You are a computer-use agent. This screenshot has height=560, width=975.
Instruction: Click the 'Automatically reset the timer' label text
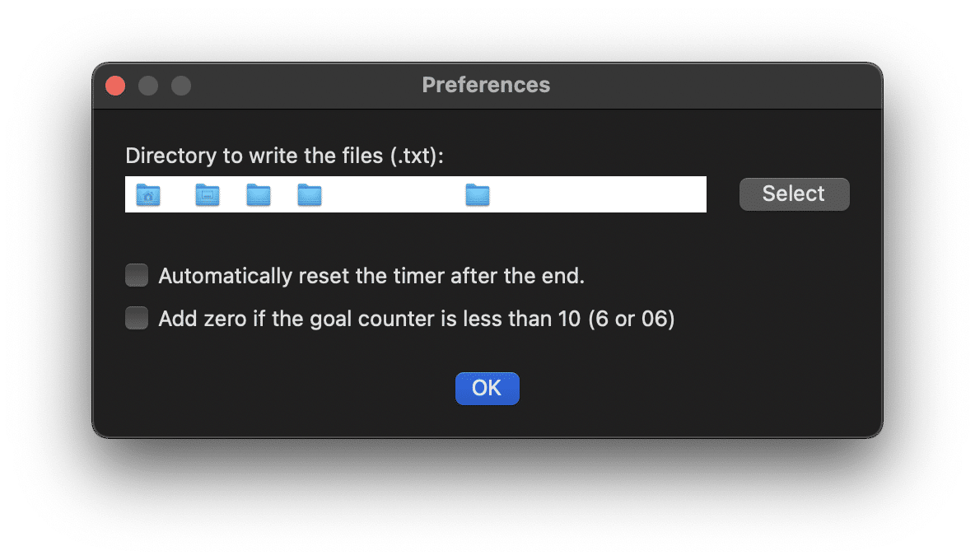point(371,276)
